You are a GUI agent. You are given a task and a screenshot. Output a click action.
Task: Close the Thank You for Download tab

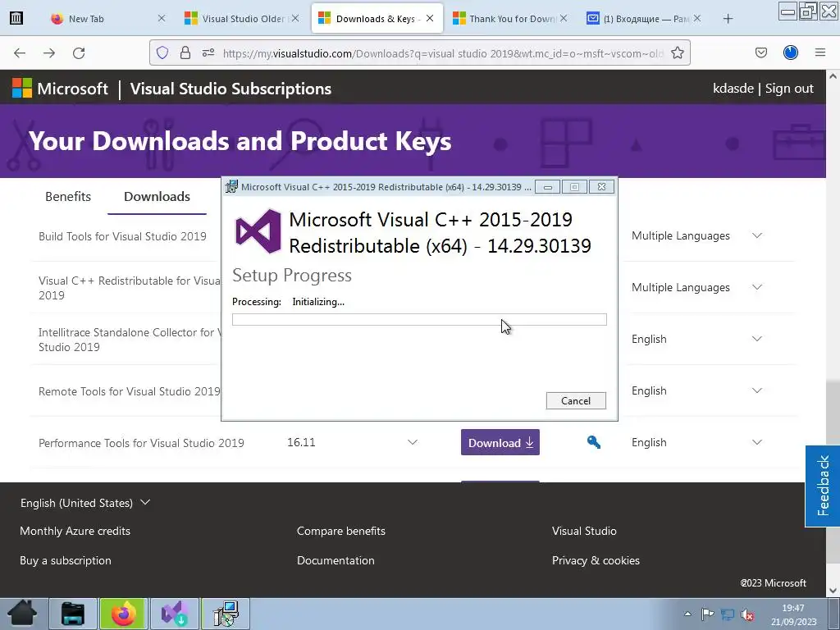point(563,18)
